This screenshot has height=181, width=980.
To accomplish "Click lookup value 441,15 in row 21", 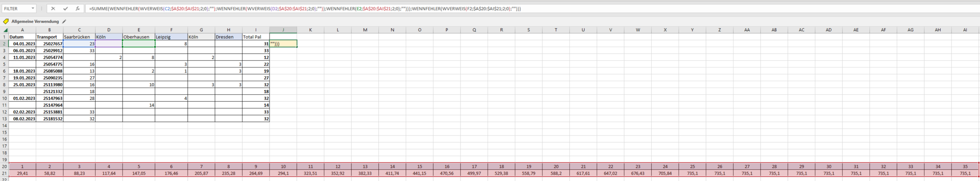I will click(419, 174).
